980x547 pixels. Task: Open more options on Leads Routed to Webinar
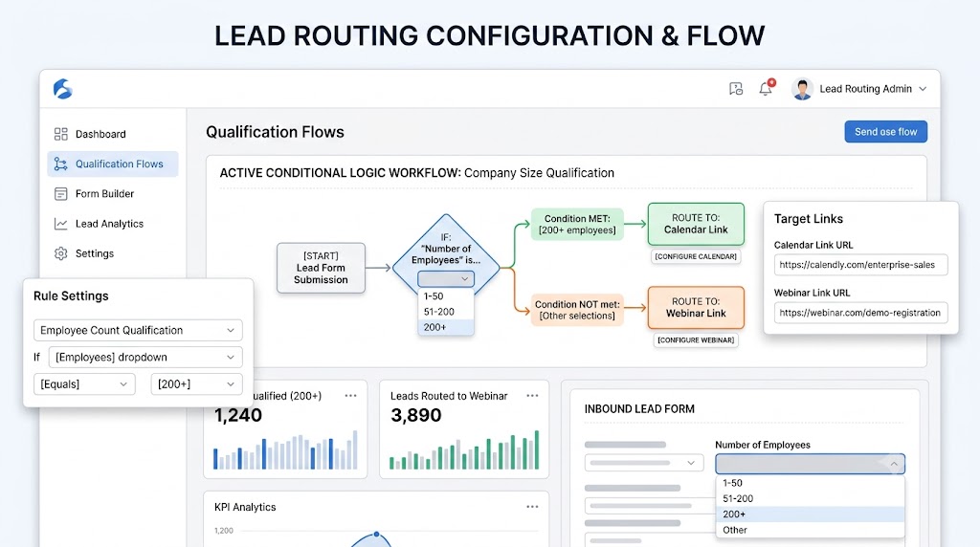532,395
